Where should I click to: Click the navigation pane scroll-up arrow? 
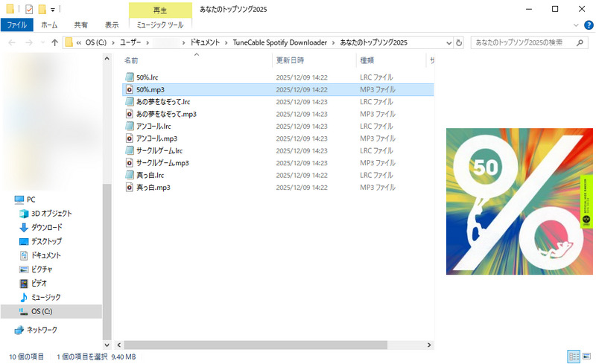click(x=107, y=59)
